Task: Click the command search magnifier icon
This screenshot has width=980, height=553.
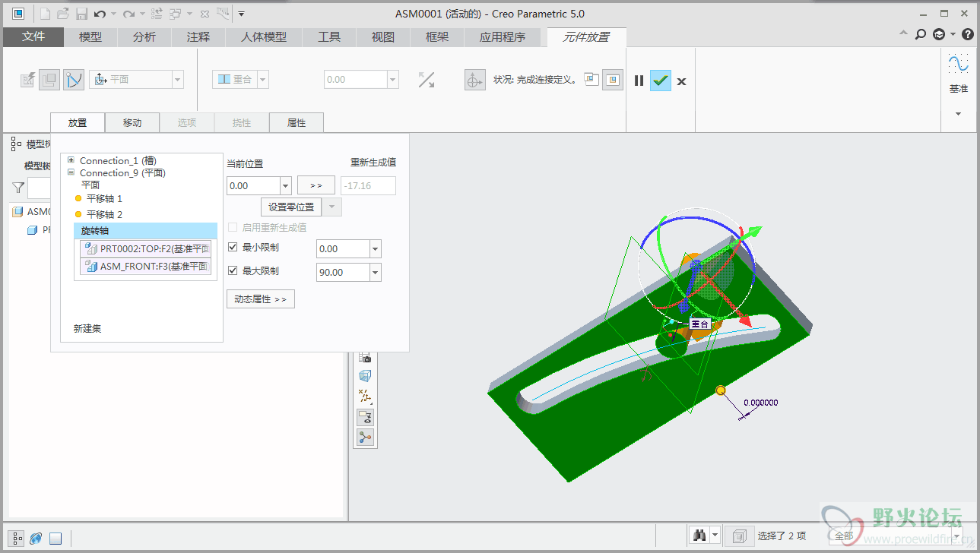Action: pyautogui.click(x=921, y=34)
